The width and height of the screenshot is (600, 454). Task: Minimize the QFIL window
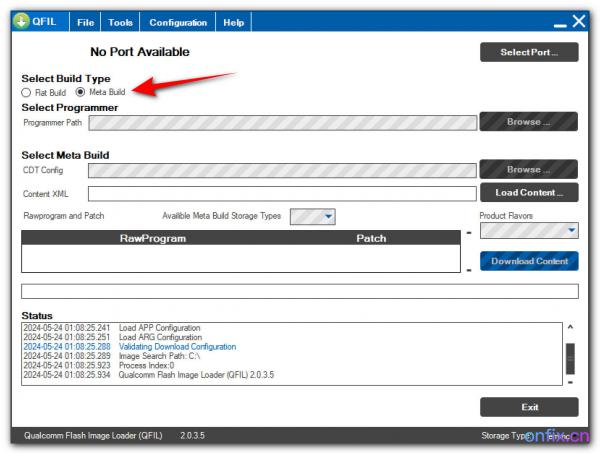click(560, 24)
